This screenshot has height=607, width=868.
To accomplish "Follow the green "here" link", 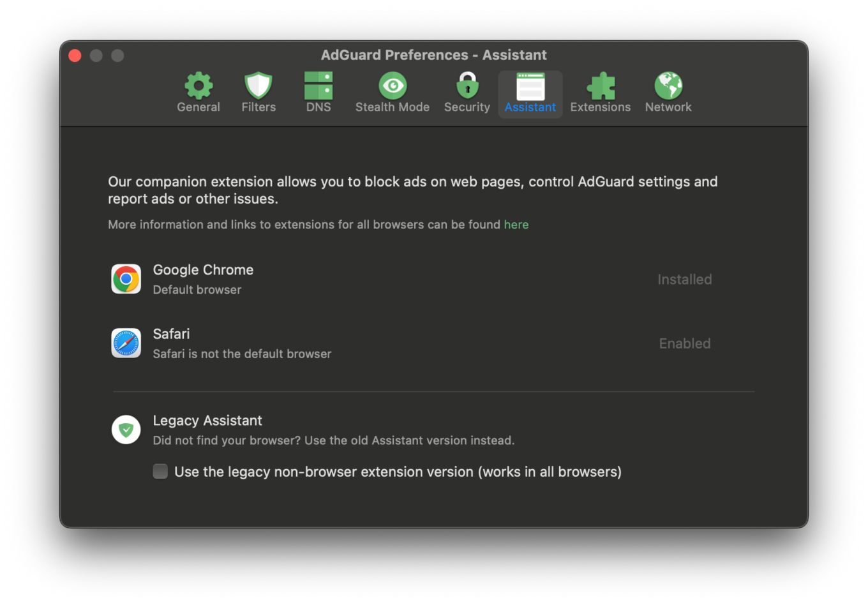I will (x=516, y=225).
